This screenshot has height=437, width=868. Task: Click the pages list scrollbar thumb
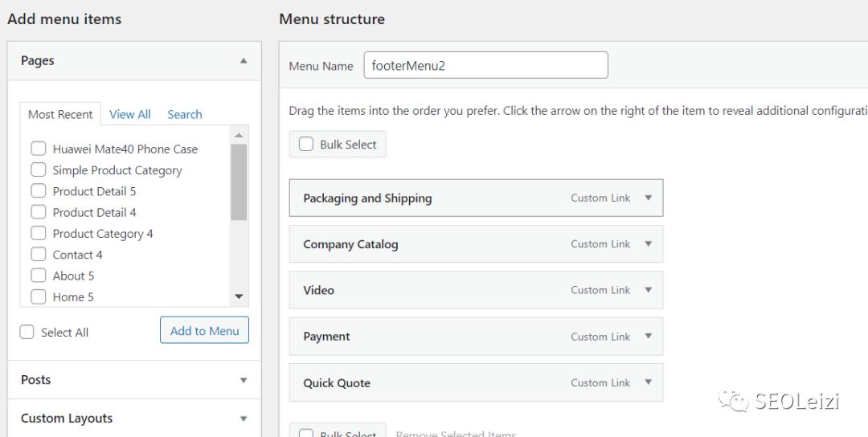click(239, 182)
